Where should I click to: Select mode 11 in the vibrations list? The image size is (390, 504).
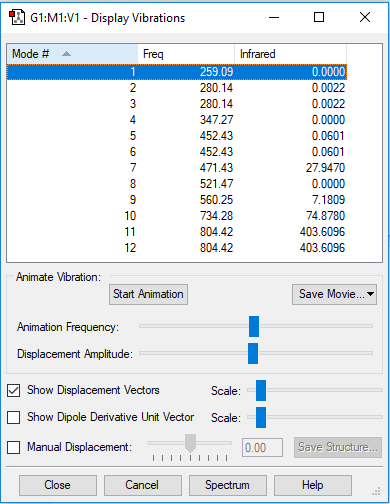177,232
